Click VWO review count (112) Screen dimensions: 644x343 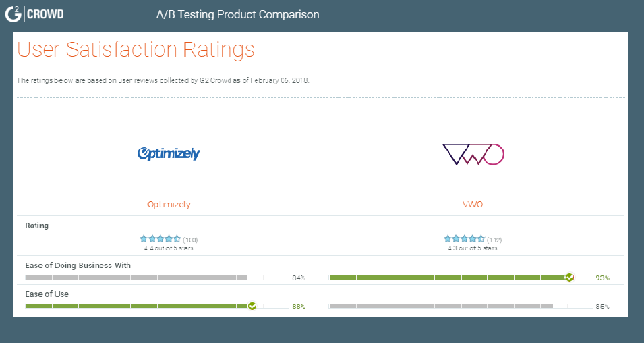[x=494, y=240]
